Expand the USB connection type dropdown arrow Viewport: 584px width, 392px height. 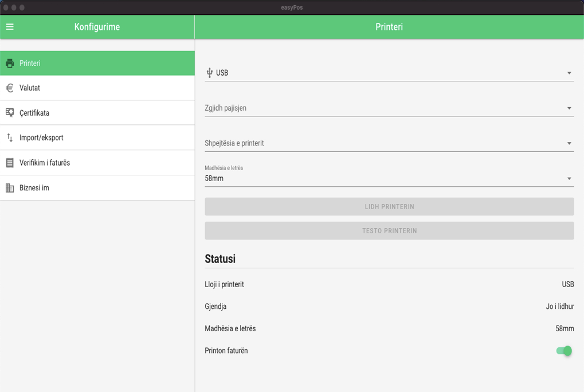(x=569, y=73)
